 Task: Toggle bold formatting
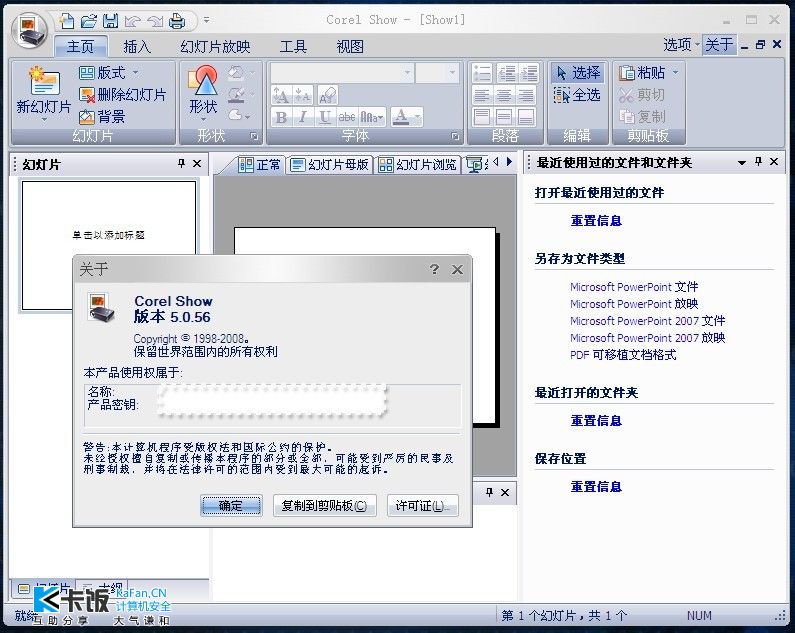tap(281, 117)
